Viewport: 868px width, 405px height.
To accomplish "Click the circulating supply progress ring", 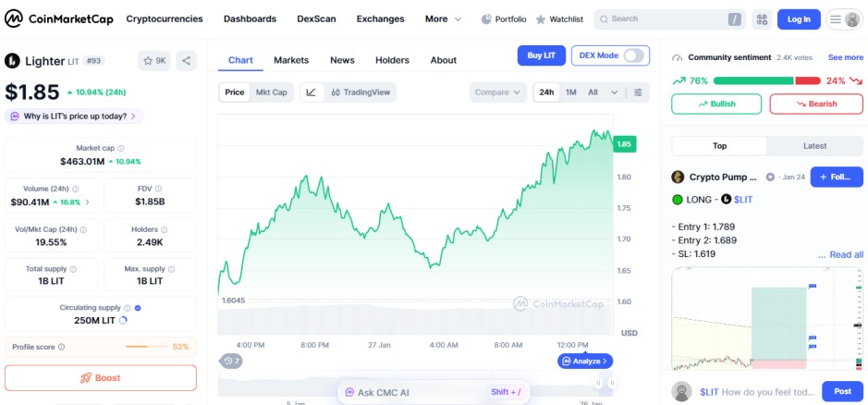I will (124, 320).
